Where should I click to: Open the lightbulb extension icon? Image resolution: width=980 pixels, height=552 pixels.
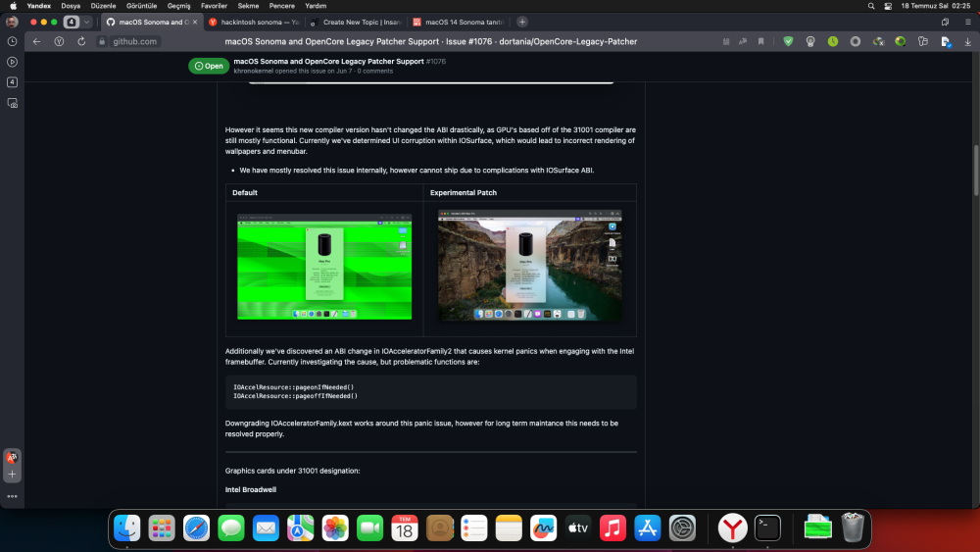coord(810,41)
